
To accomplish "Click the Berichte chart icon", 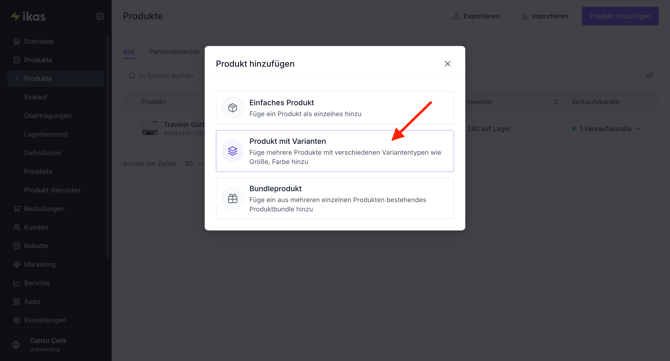I will (17, 283).
